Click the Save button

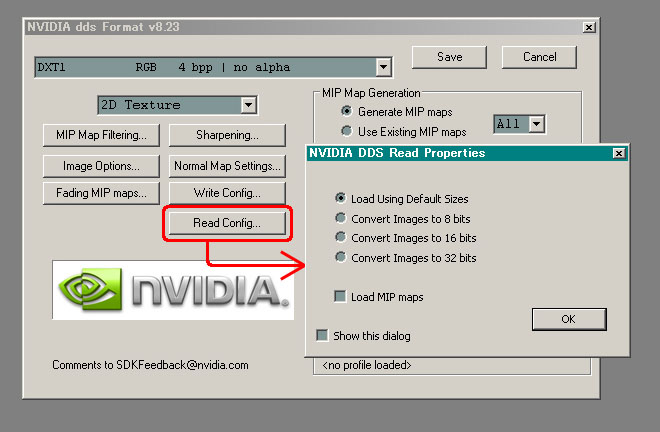(449, 57)
